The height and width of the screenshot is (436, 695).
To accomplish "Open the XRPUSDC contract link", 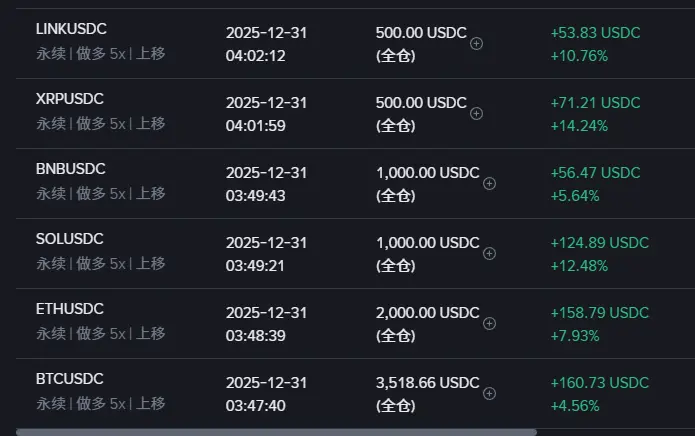I will (x=69, y=99).
